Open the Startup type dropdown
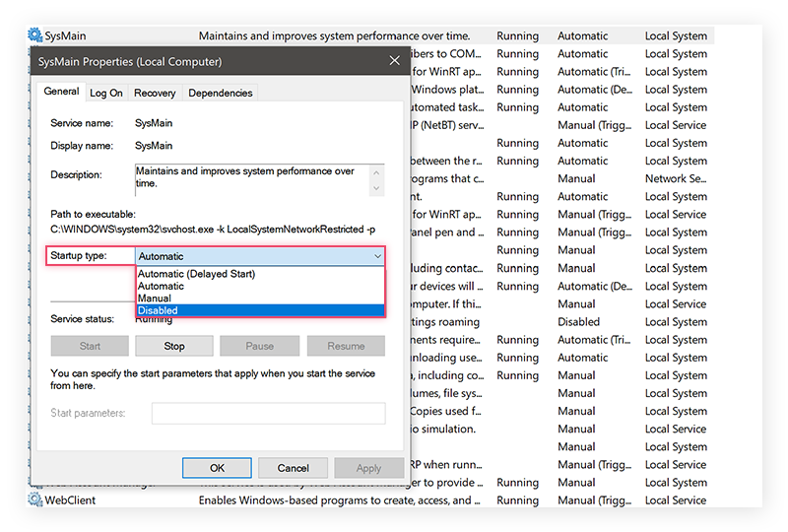Screen dimensions: 788x532 (260, 256)
